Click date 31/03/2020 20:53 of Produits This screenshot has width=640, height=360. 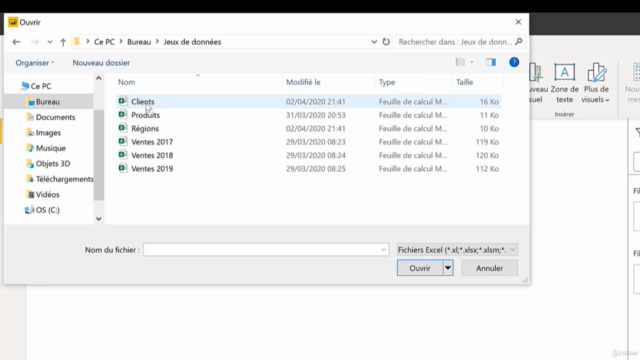(316, 115)
